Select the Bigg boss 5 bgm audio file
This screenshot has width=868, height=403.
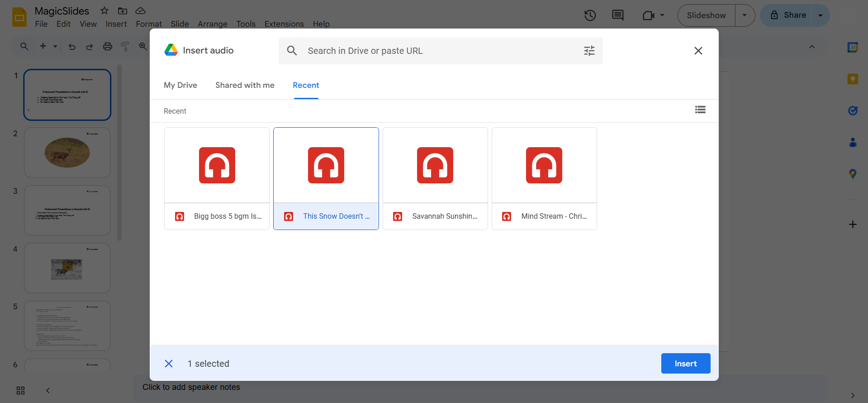pos(217,178)
